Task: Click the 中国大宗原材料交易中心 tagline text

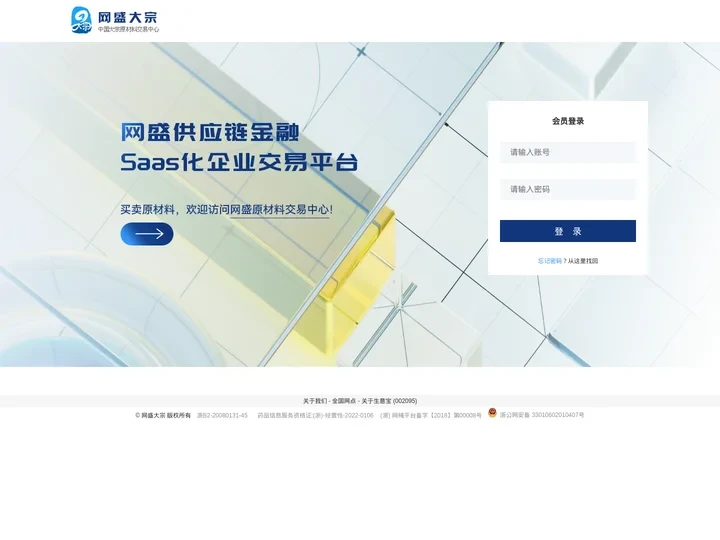Action: coord(128,29)
